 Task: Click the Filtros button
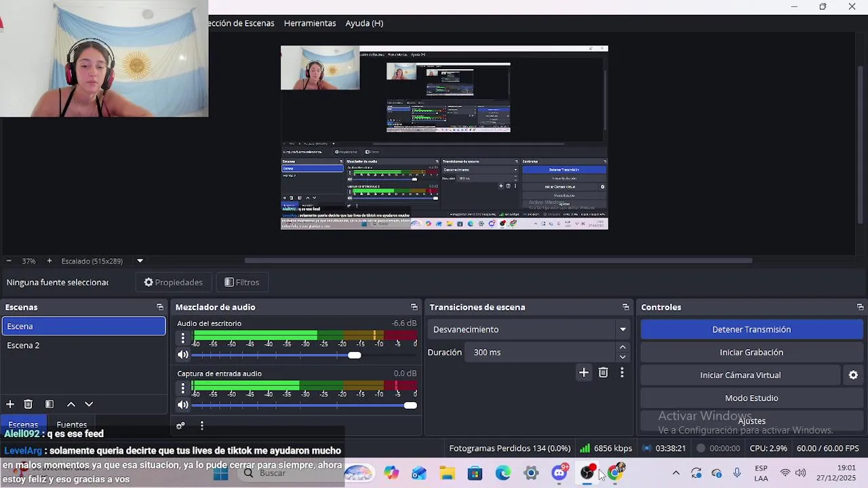242,282
